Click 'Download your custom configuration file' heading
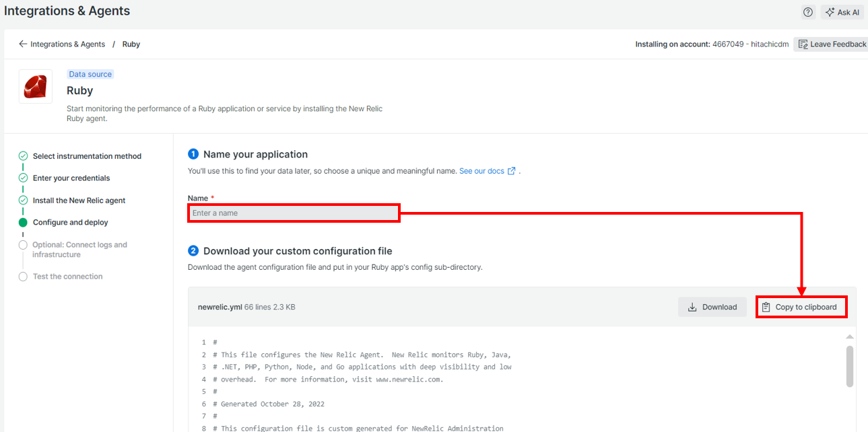 (298, 251)
